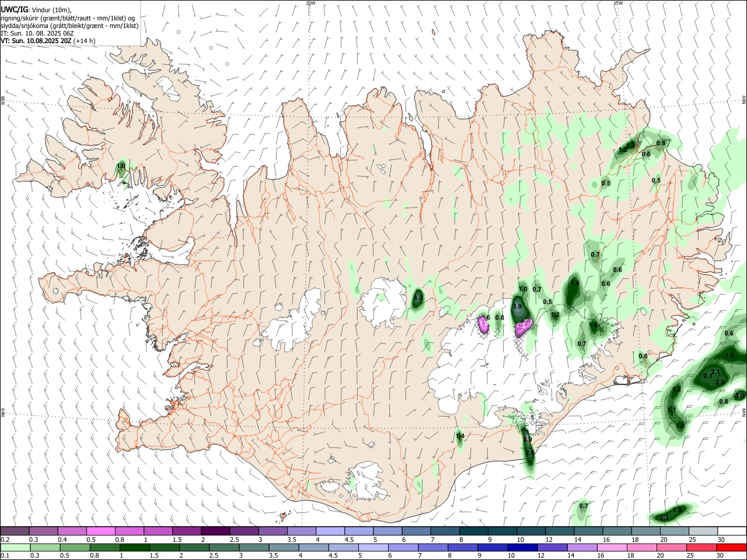Pick the snow legend swatch between 1.5 and 2
747x560 pixels.
[187, 531]
